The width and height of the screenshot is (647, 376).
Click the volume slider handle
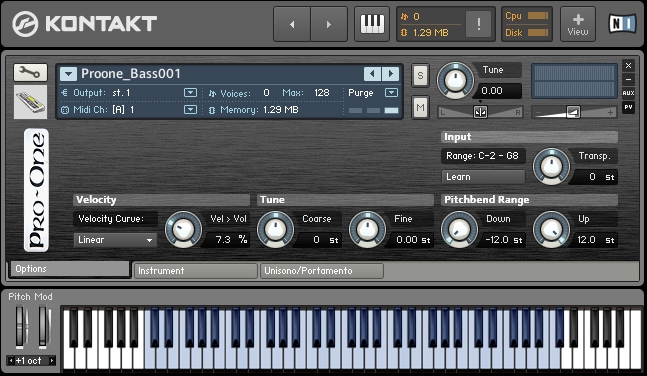pyautogui.click(x=573, y=112)
